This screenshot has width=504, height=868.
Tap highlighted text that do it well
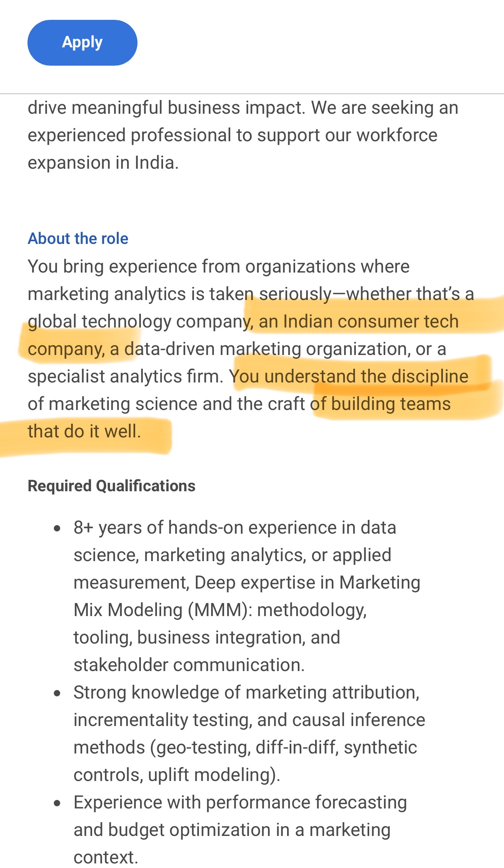point(84,431)
